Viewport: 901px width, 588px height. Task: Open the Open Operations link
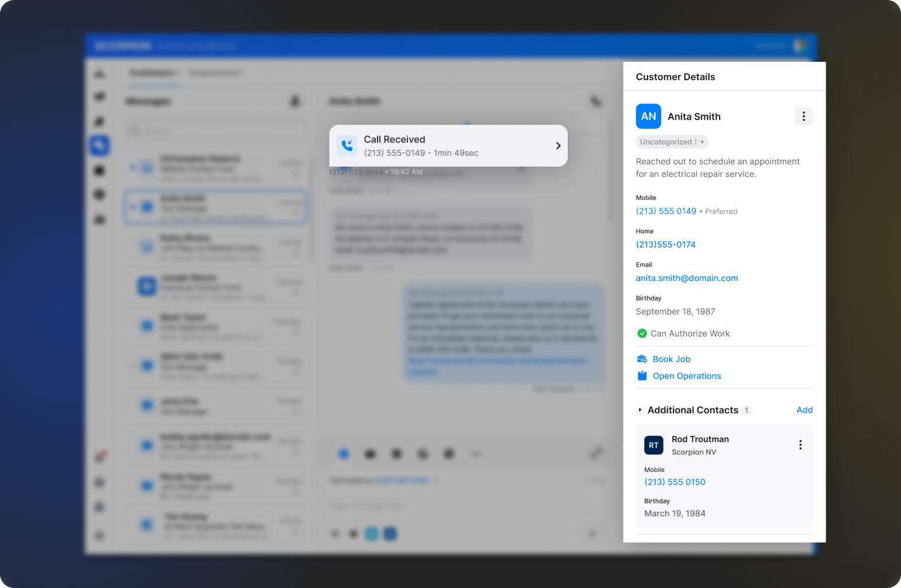[x=687, y=376]
